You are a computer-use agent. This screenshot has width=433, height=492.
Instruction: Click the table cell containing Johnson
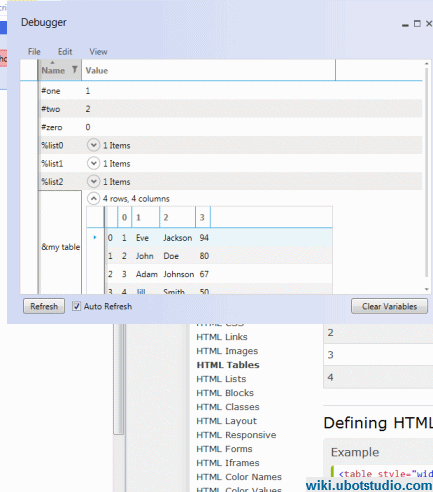[x=179, y=274]
